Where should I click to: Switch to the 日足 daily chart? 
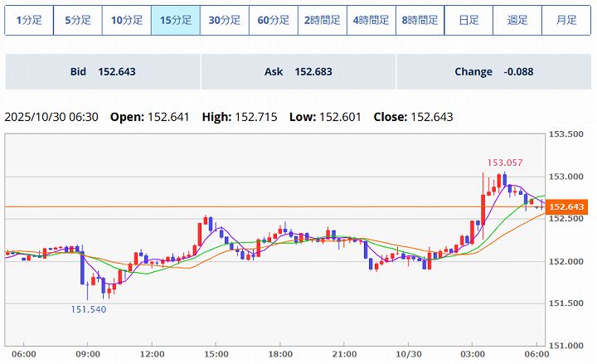[x=468, y=20]
